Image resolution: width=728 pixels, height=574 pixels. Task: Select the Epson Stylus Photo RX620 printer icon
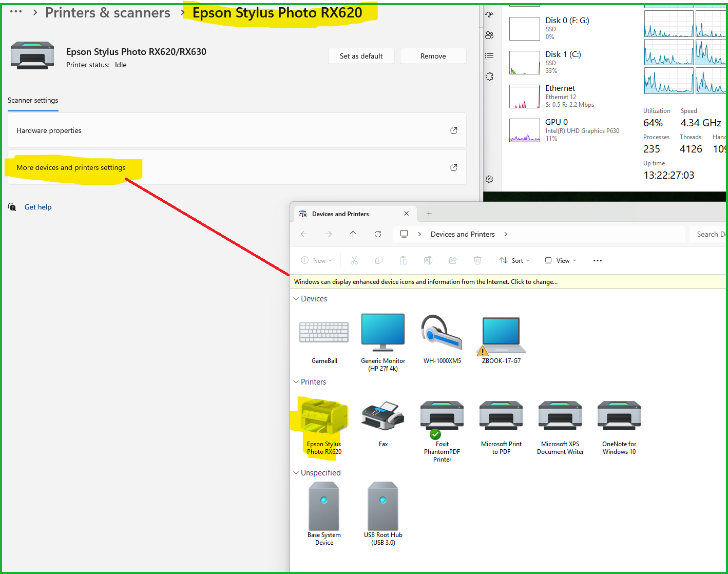[x=324, y=426]
